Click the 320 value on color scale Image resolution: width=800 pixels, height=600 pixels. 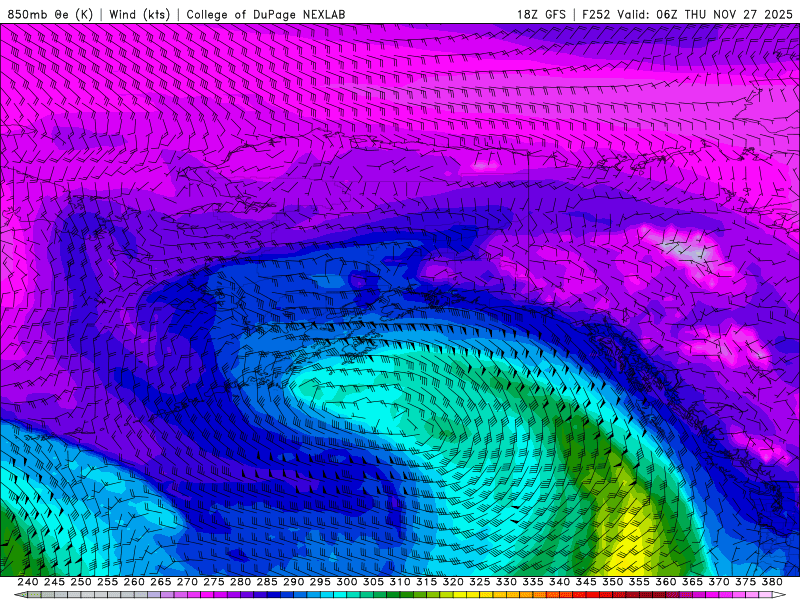(453, 582)
